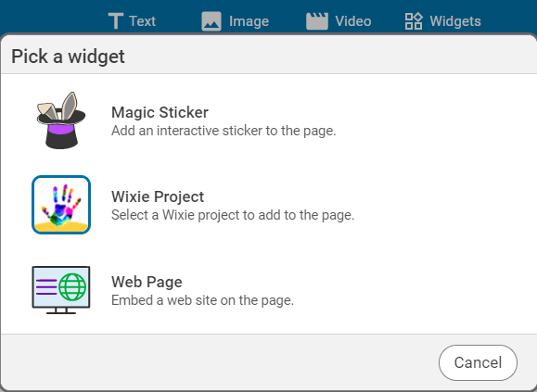The height and width of the screenshot is (392, 537).
Task: Select the Web Page monitor icon
Action: click(x=61, y=290)
